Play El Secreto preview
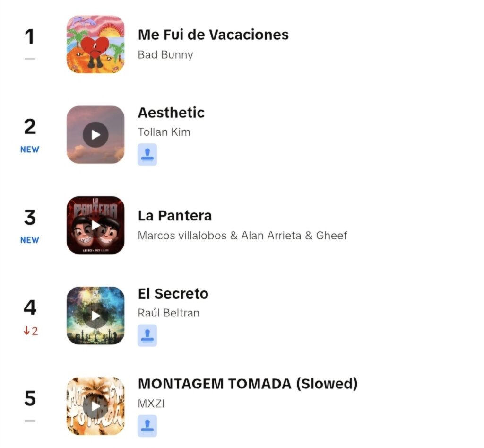 click(95, 316)
